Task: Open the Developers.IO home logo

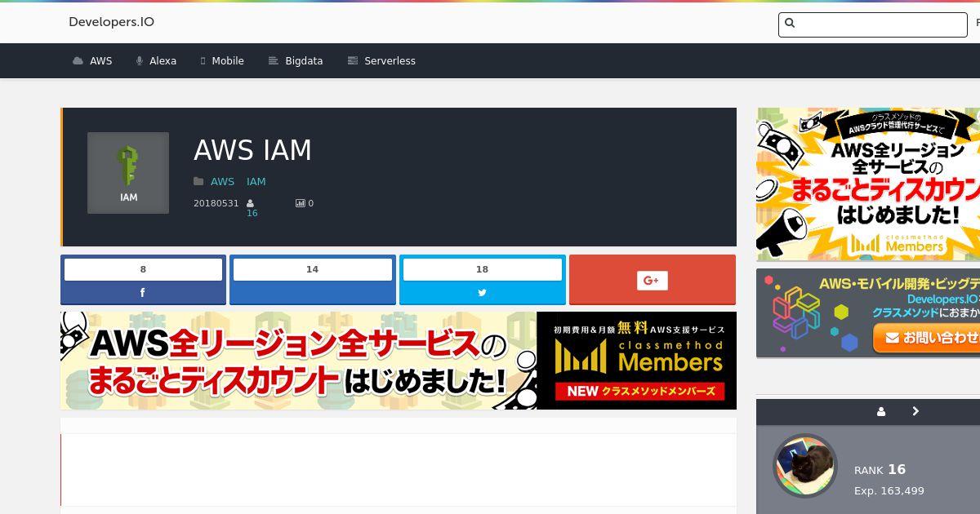Action: tap(111, 22)
